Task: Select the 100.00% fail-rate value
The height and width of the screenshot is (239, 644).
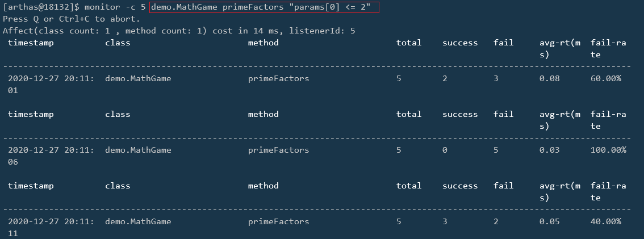Action: click(608, 150)
